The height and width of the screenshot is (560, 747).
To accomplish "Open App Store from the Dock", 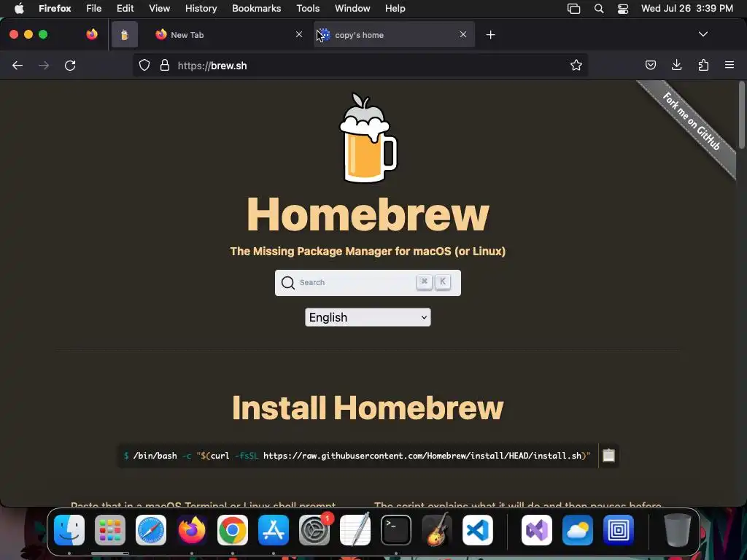I will (274, 530).
